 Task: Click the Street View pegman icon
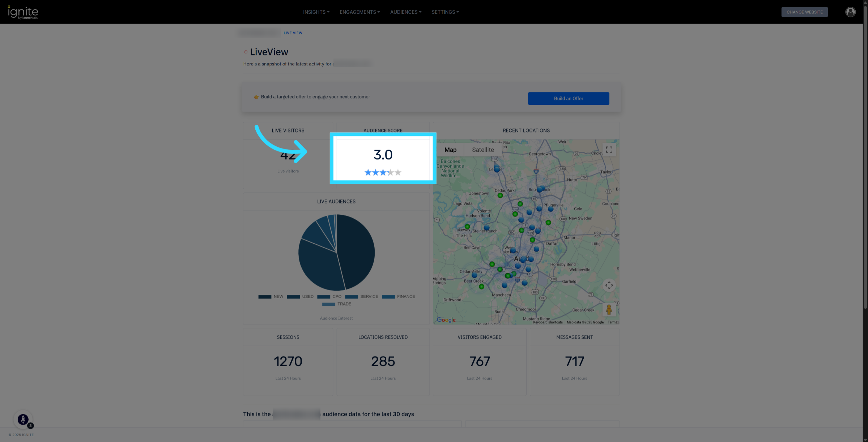[x=609, y=310]
